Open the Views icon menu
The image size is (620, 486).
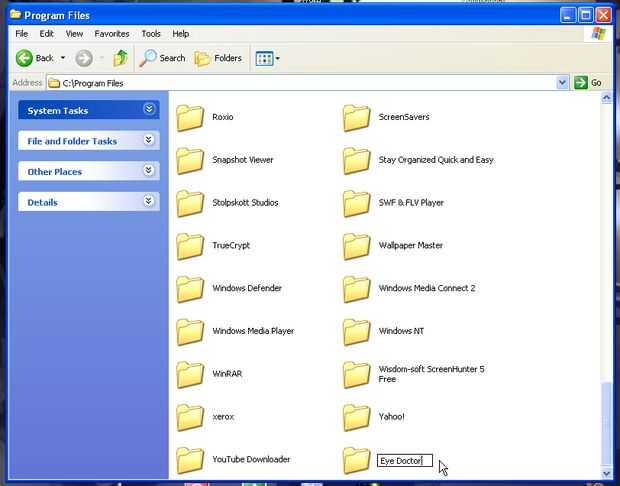(264, 59)
